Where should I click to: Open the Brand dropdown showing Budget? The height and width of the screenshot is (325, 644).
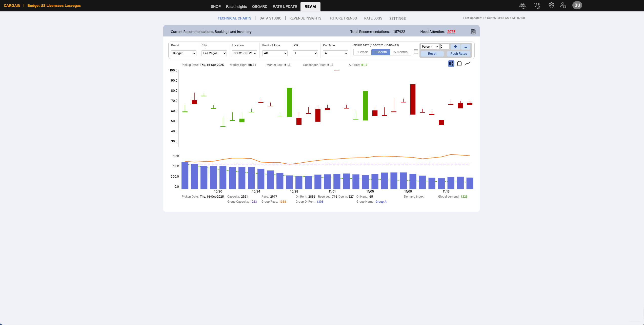point(184,53)
